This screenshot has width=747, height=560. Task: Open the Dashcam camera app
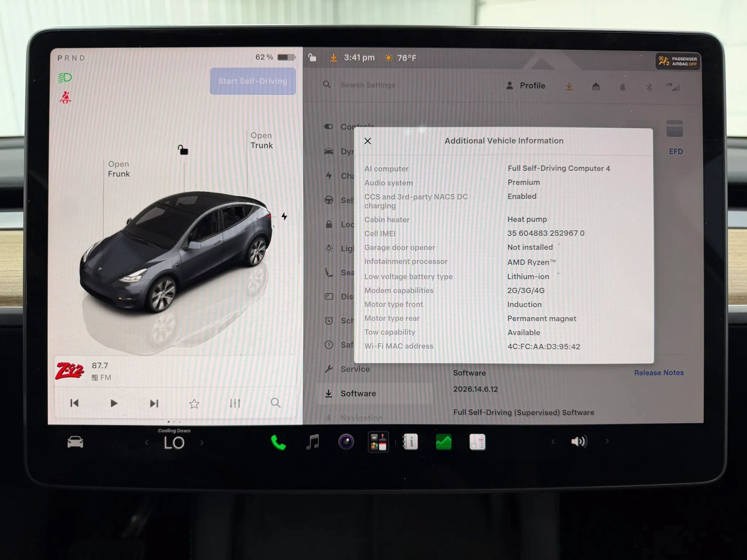[346, 442]
